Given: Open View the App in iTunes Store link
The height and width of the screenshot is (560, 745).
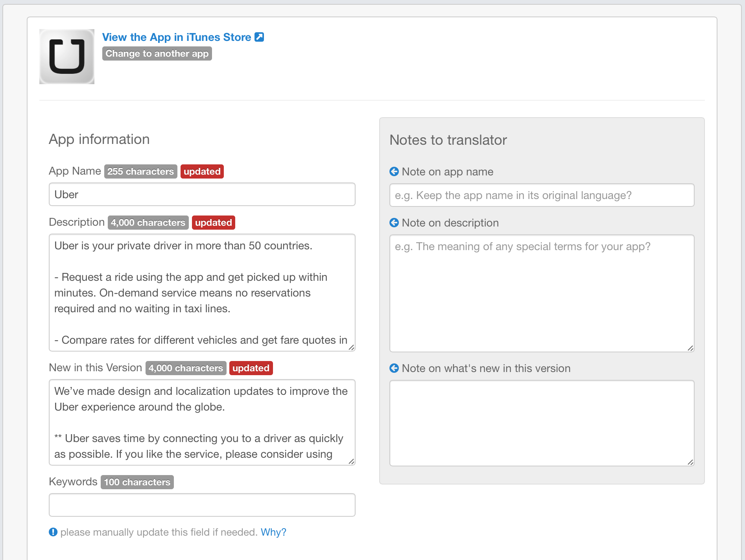Looking at the screenshot, I should coord(177,37).
